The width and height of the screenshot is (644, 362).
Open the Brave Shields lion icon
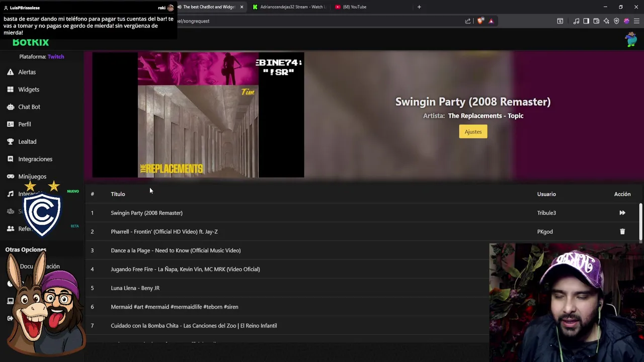click(480, 21)
